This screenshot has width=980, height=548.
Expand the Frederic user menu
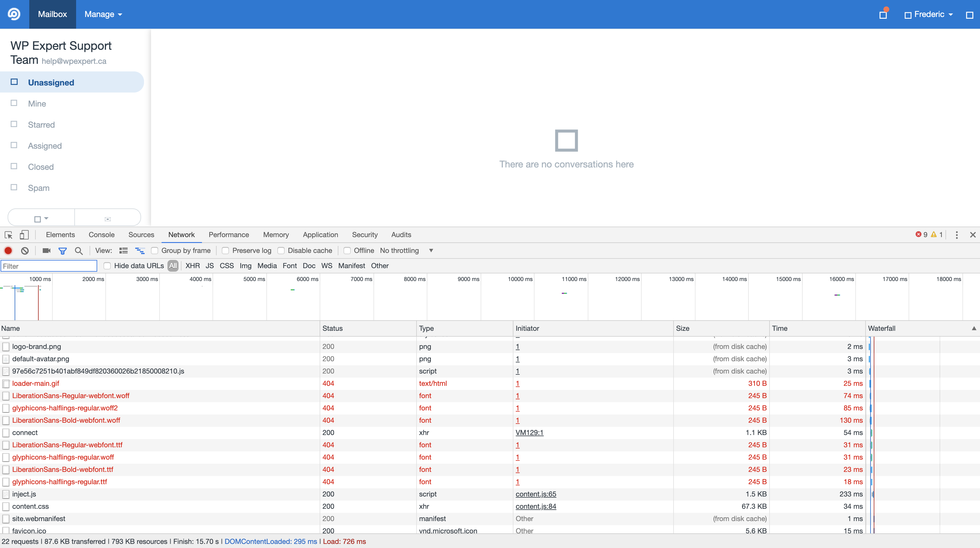click(x=929, y=14)
